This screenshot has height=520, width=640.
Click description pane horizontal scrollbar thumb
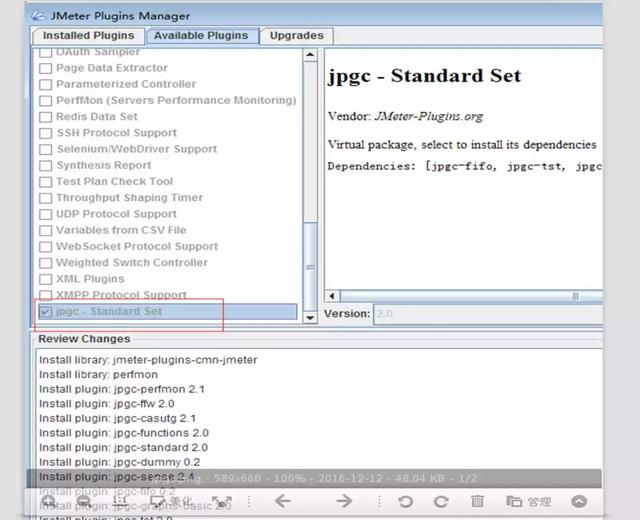tap(471, 296)
